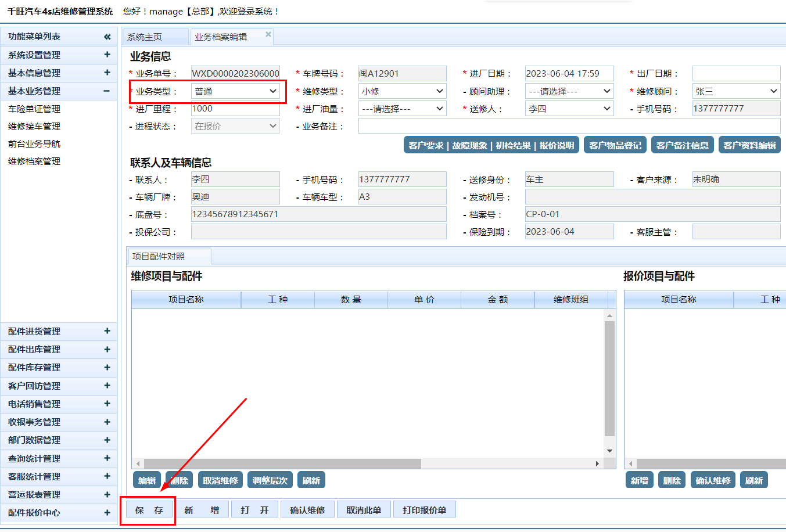This screenshot has height=532, width=786.
Task: Click the 调整层次 button
Action: [270, 480]
